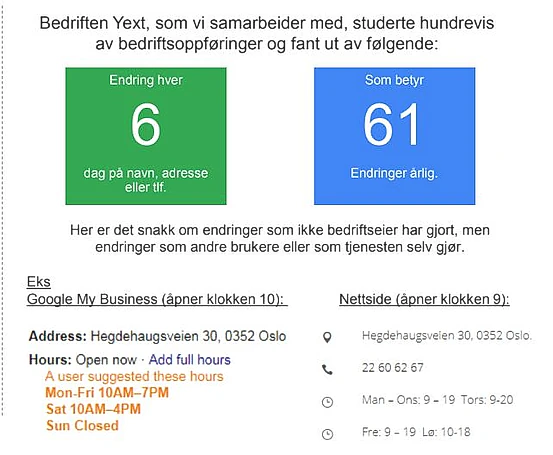This screenshot has height=455, width=553.
Task: Click the phone number 22 60 62 67
Action: coord(392,368)
